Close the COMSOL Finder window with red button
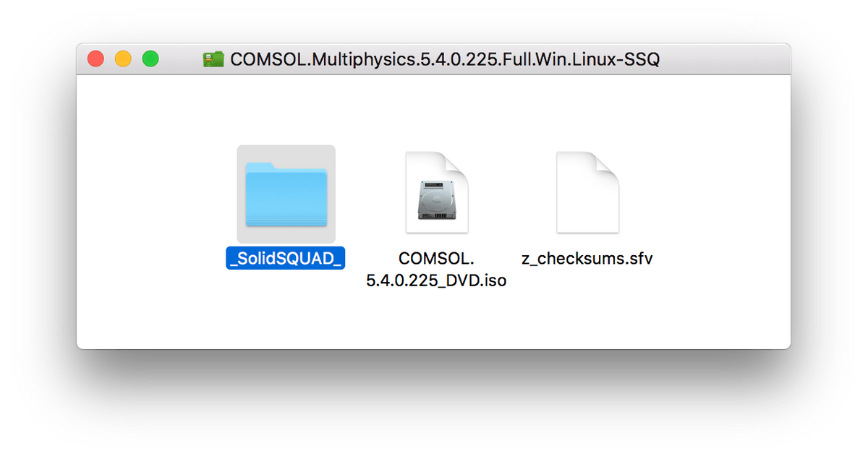868x459 pixels. [95, 59]
